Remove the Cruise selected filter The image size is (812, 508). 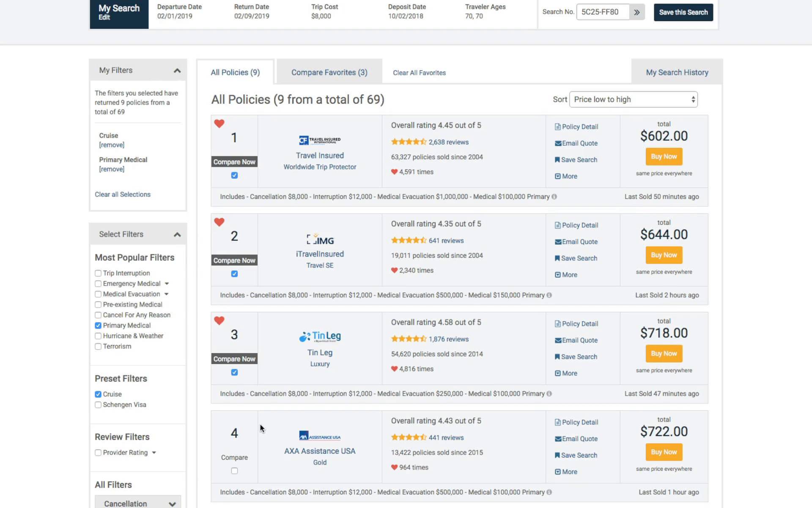(112, 145)
